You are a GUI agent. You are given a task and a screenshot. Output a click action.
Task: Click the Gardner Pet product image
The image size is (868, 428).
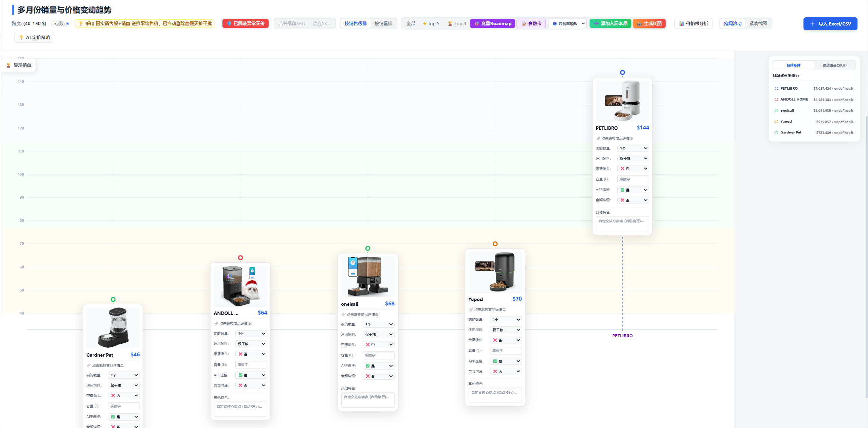click(113, 328)
